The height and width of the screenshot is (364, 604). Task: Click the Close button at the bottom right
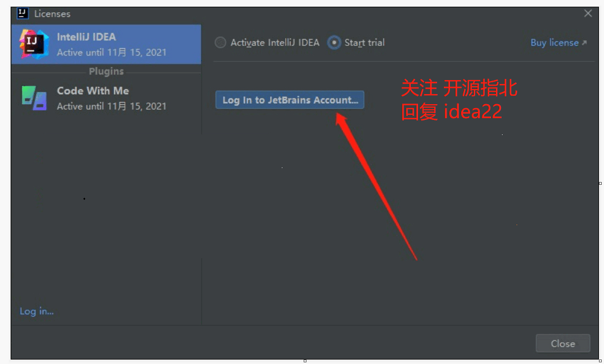click(x=563, y=343)
